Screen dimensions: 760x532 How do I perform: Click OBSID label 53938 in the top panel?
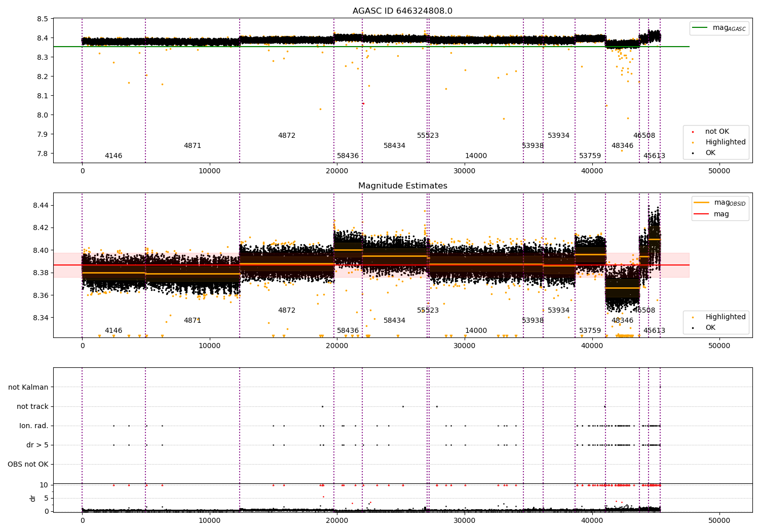point(533,146)
